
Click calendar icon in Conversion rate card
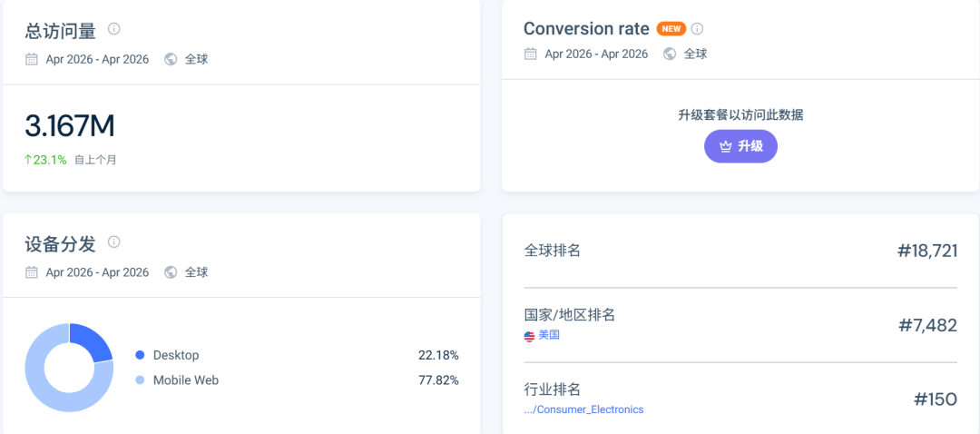coord(531,54)
